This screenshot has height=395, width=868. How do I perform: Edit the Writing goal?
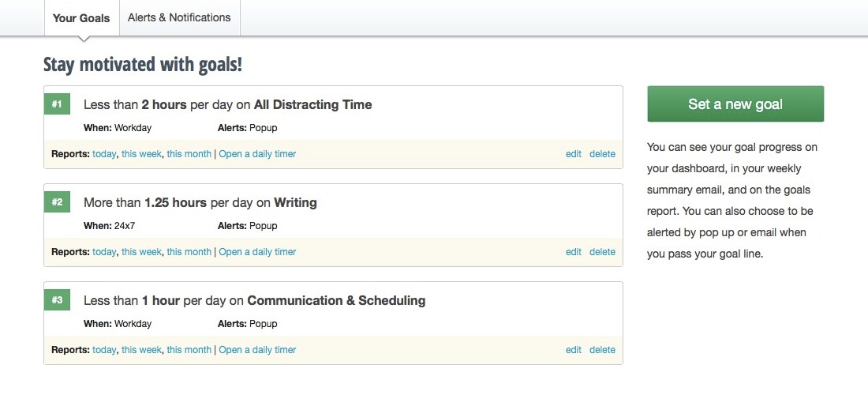coord(574,252)
